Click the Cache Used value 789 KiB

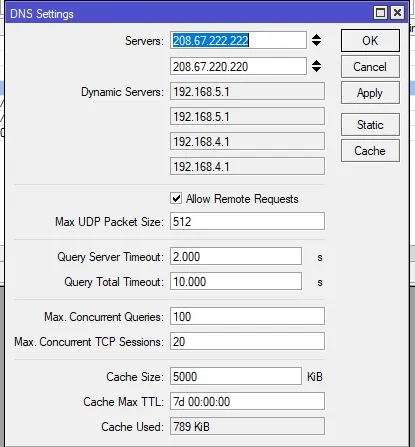point(247,426)
